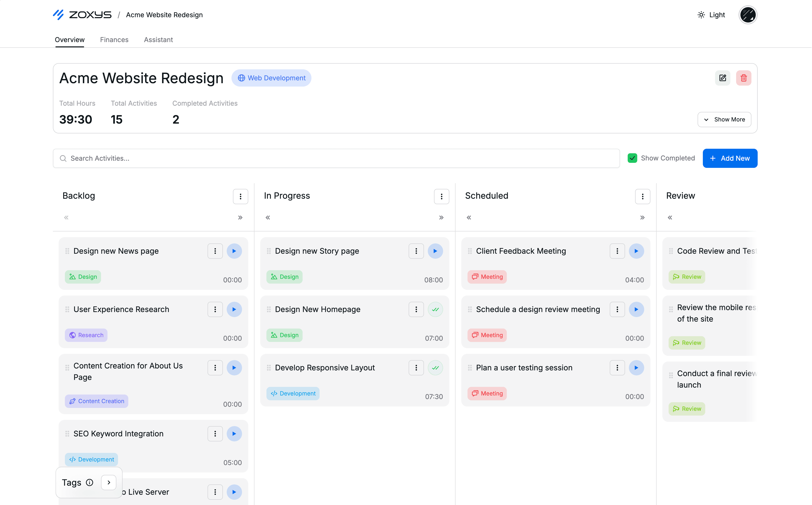Expand the Show More project details section
Screen dimensions: 812x505
[x=725, y=119]
